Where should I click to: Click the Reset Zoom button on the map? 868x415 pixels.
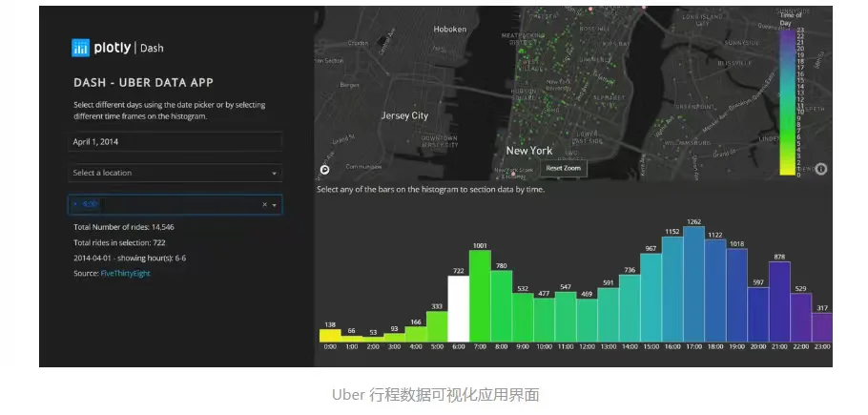[564, 168]
